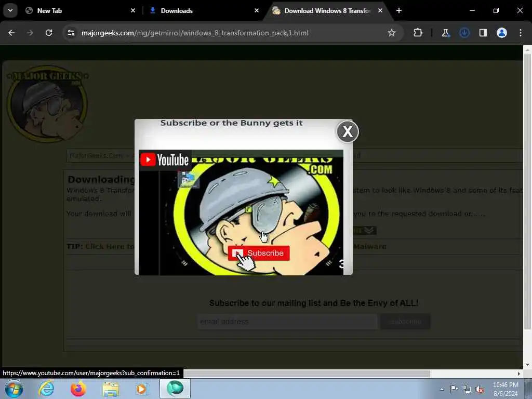Open Chrome Labs flask icon
The height and width of the screenshot is (399, 532).
click(445, 33)
